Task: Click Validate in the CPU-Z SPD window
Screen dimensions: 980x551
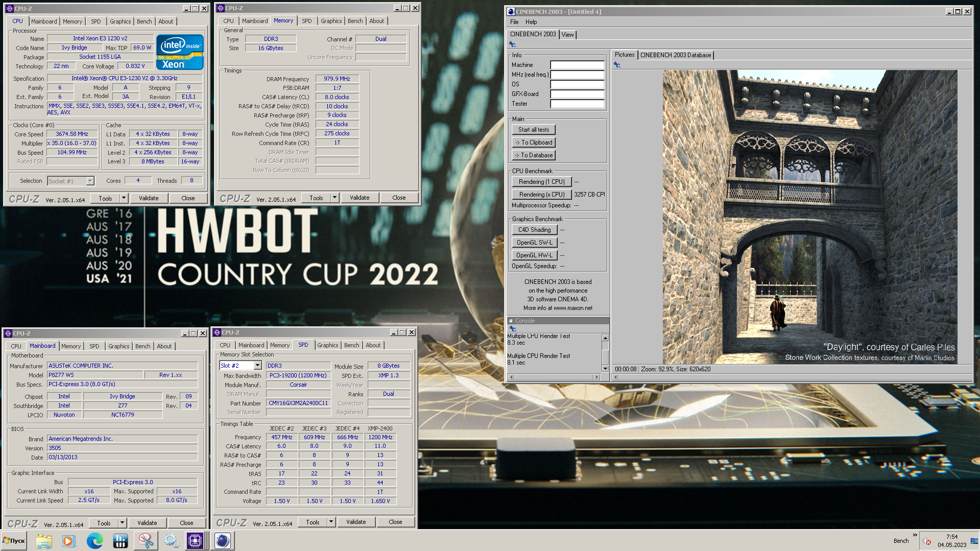Action: 356,522
